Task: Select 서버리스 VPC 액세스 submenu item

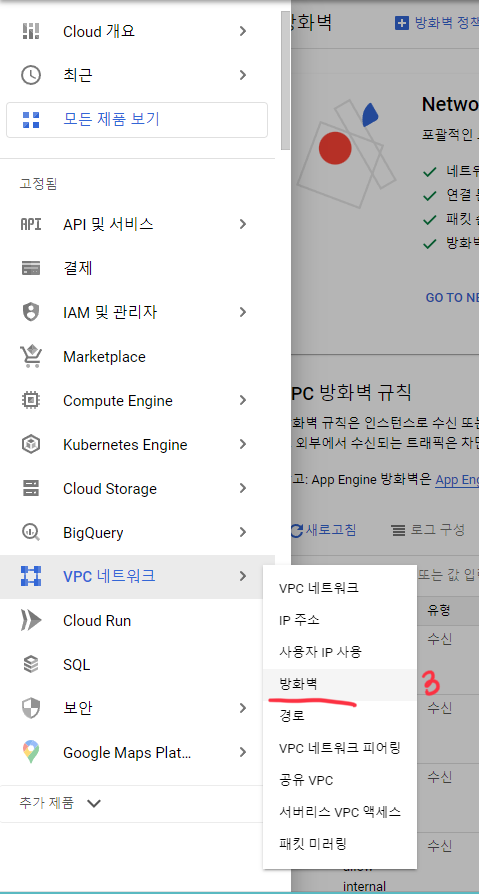Action: tap(340, 812)
